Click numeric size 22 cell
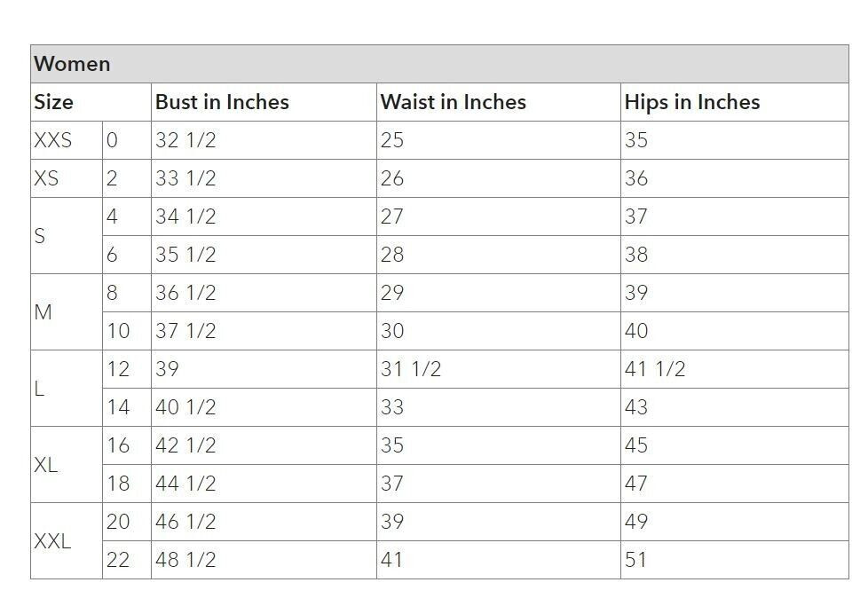 127,560
